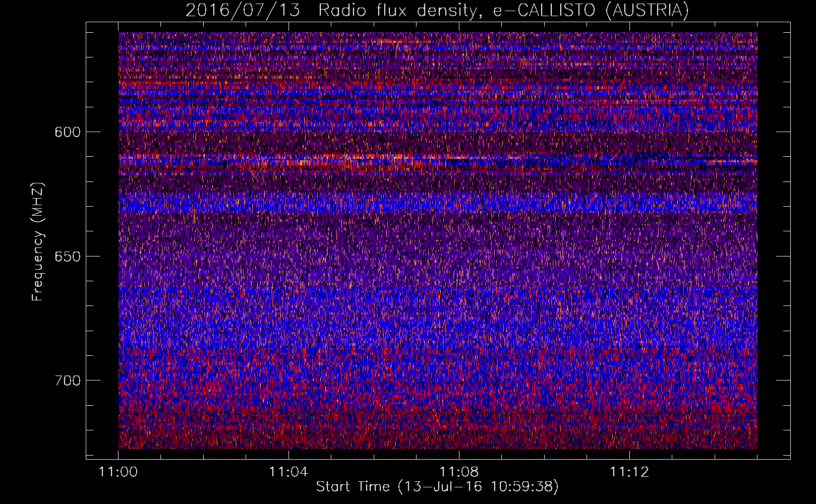Click the 11:12 time tick label
Viewport: 816px width, 504px height.
click(x=629, y=472)
